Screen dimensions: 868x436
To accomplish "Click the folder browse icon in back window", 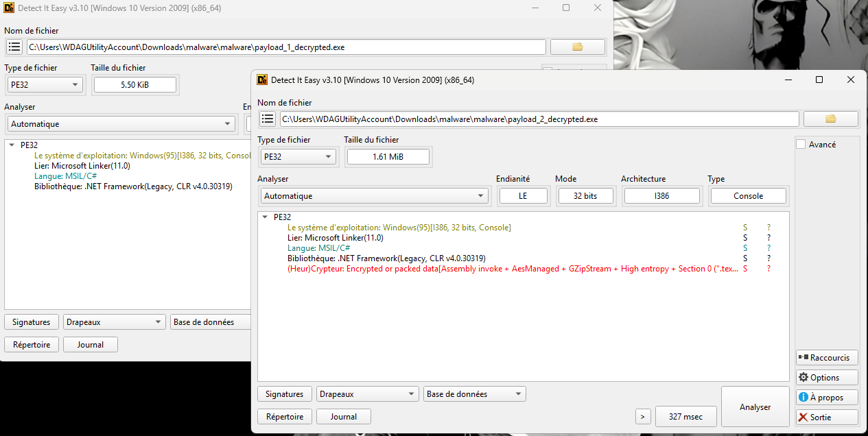I will pos(577,47).
